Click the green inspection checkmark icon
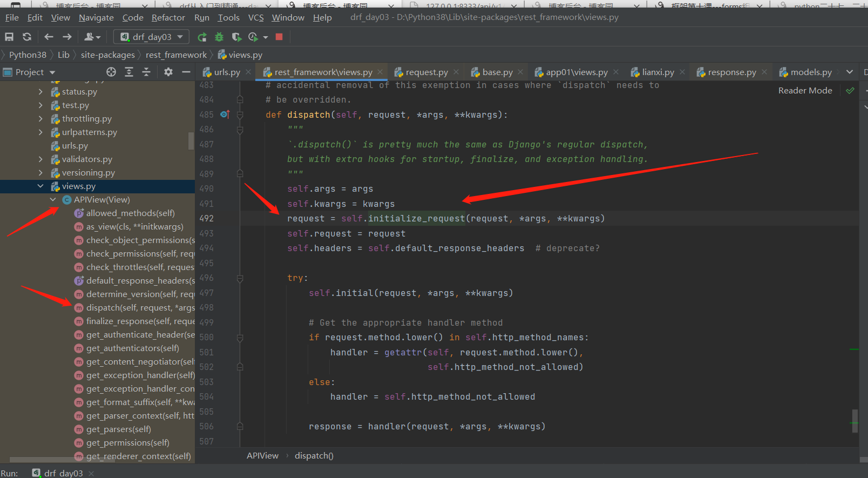 pyautogui.click(x=850, y=91)
